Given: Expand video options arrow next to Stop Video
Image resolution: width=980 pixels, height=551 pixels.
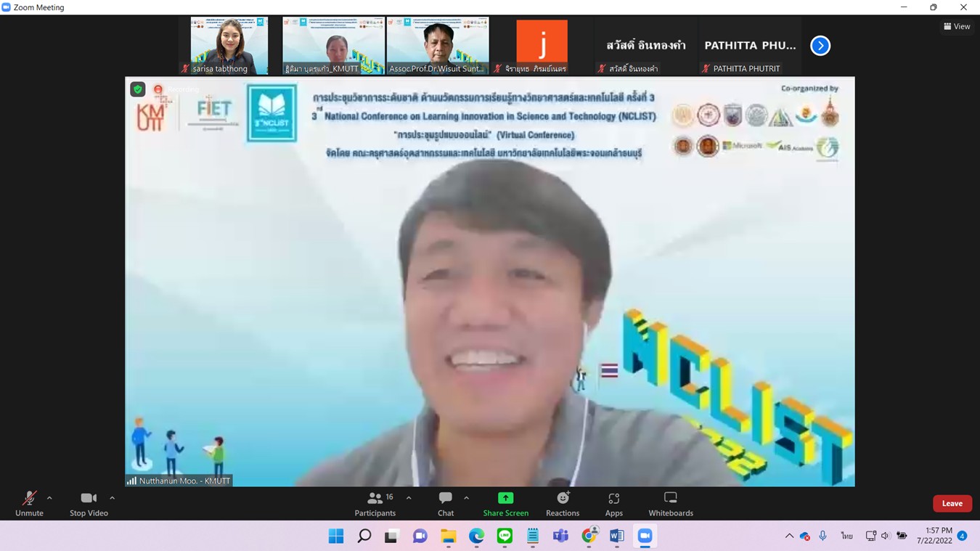Looking at the screenshot, I should point(112,498).
